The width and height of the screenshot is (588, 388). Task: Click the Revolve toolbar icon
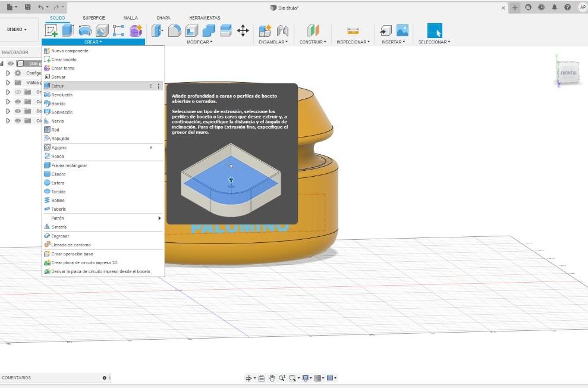click(x=85, y=30)
